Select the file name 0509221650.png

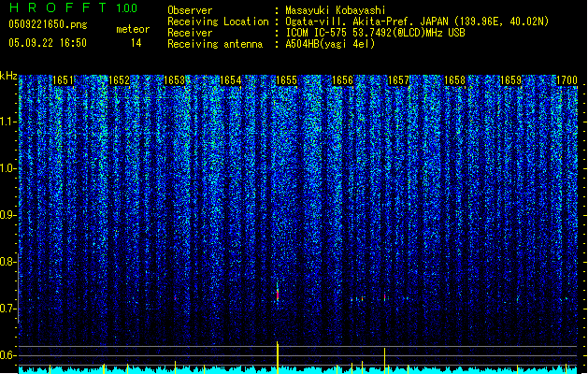click(x=48, y=24)
